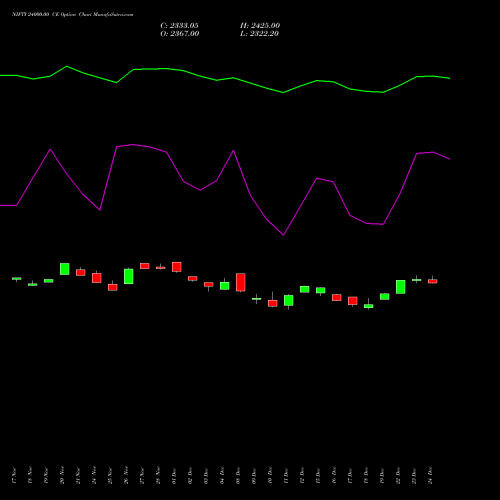Select the open value O: 2367.00
Viewport: 500px width, 500px height.
180,34
